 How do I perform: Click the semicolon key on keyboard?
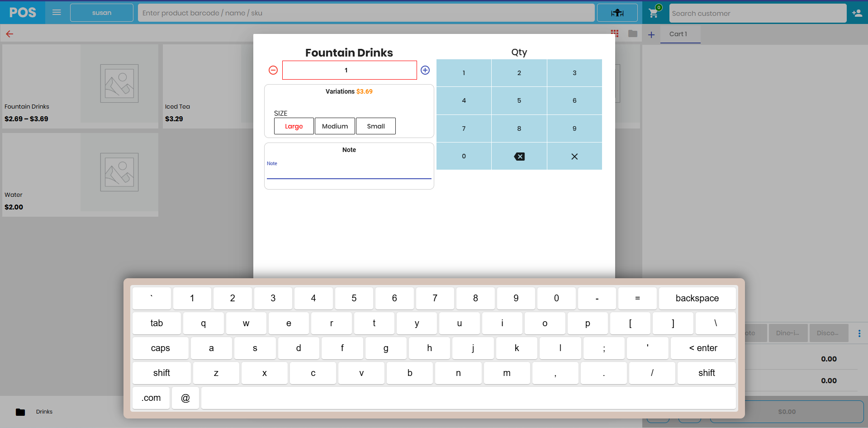click(x=604, y=348)
